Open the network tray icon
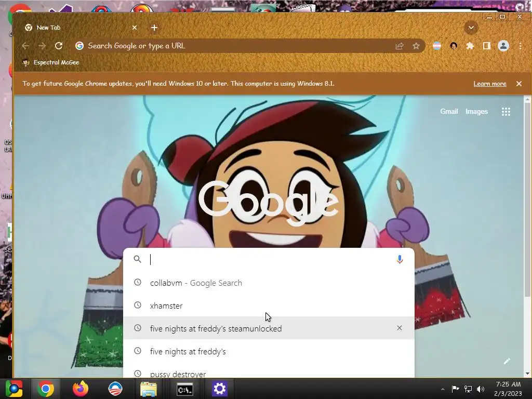 coord(468,389)
